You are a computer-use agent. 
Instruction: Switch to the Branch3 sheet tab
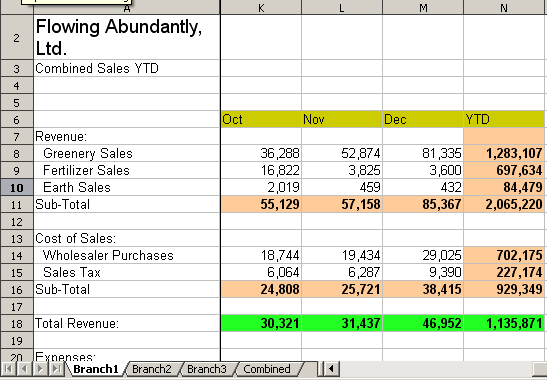[x=207, y=369]
